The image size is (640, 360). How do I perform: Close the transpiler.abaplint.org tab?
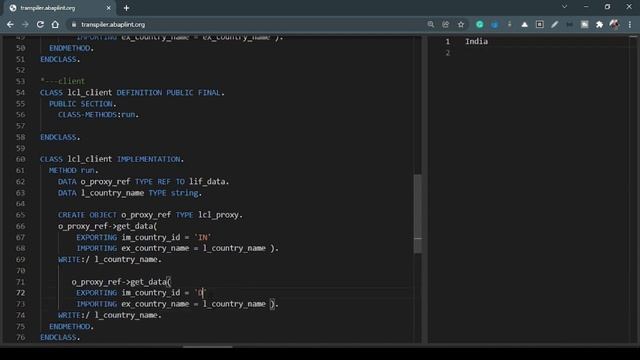109,8
